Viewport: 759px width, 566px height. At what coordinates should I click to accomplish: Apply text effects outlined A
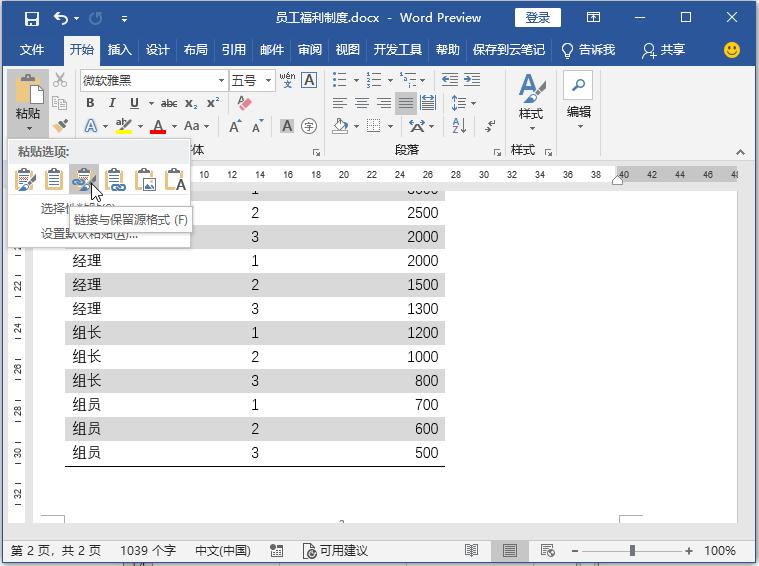pyautogui.click(x=91, y=126)
